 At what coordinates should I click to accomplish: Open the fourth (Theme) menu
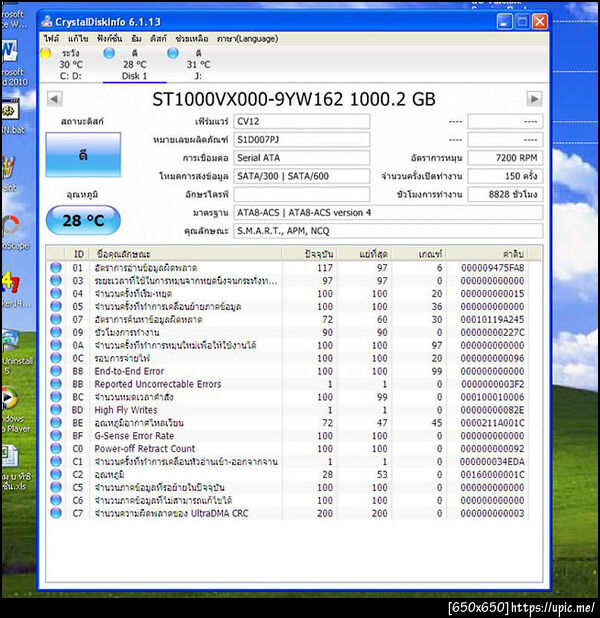pyautogui.click(x=136, y=39)
